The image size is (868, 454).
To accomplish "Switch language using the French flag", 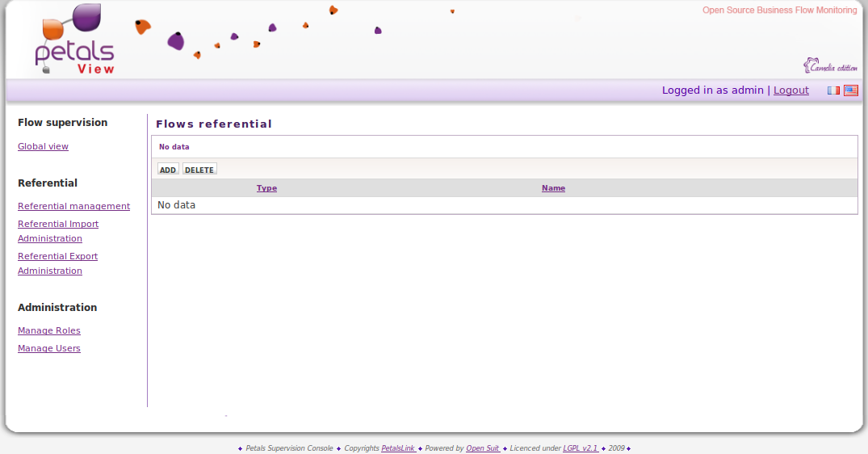I will click(x=833, y=90).
